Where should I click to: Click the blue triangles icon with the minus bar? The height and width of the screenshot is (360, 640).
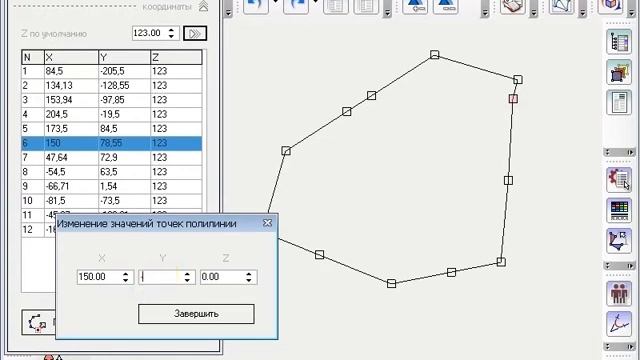[x=445, y=6]
